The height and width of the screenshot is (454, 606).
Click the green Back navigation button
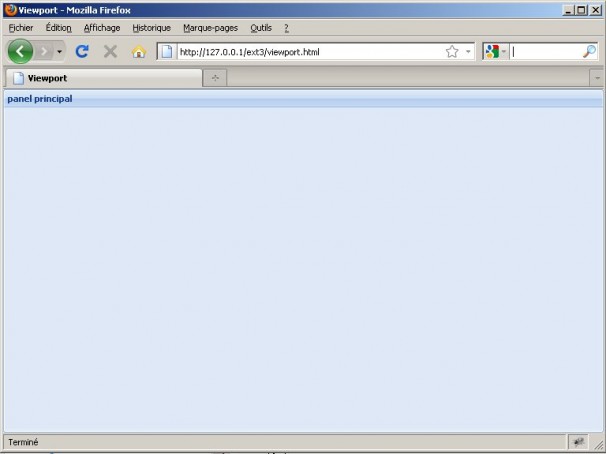point(20,51)
